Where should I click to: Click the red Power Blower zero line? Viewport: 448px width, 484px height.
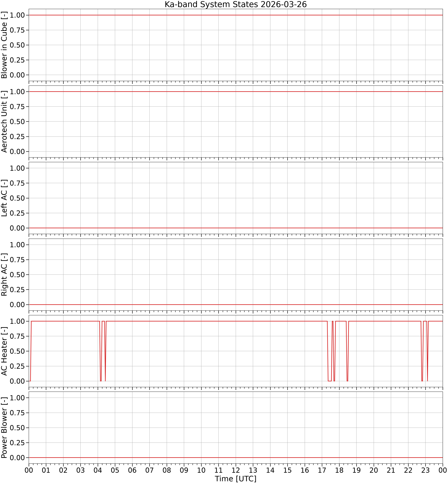tap(236, 458)
